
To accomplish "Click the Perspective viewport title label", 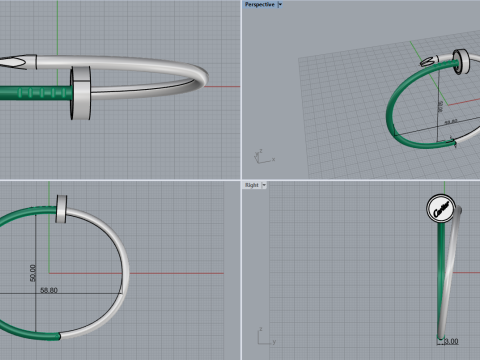I will point(260,4).
